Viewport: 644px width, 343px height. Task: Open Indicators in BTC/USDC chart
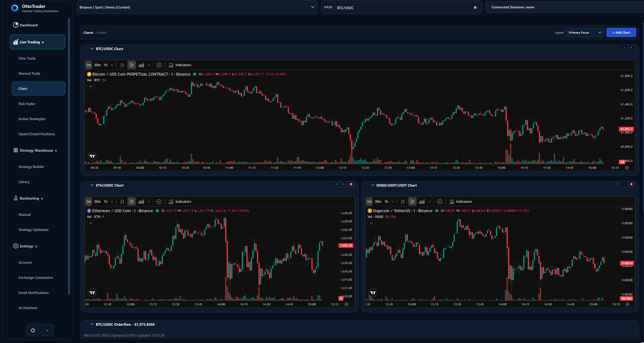coord(180,65)
